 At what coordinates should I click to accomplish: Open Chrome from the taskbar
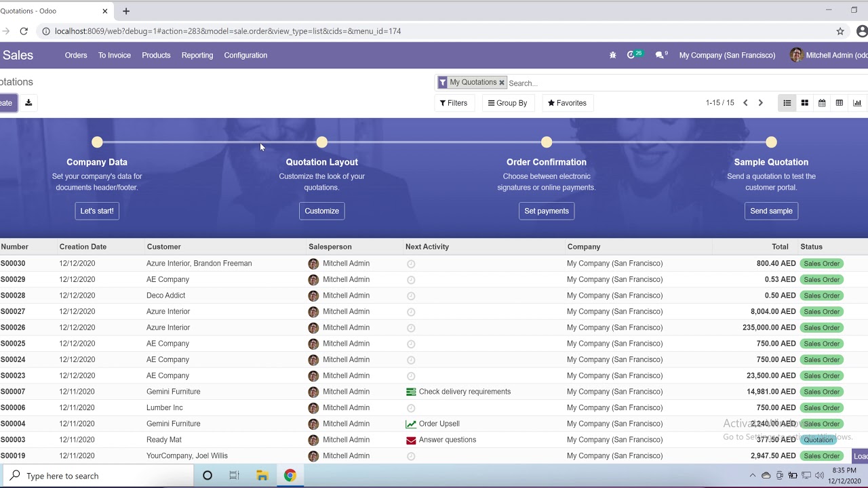click(x=290, y=476)
